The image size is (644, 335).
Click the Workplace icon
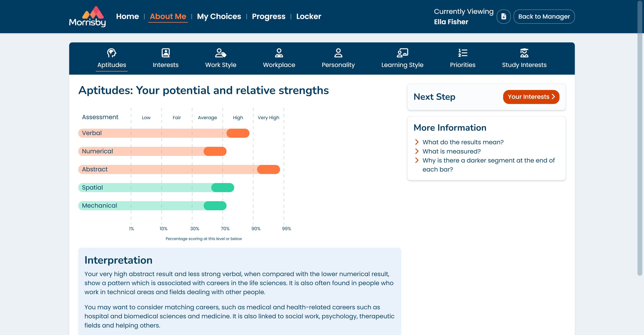[x=279, y=53]
